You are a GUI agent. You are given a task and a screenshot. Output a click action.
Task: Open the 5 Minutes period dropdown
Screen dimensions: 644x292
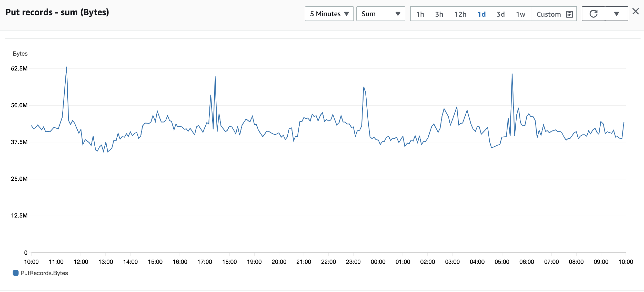click(329, 14)
